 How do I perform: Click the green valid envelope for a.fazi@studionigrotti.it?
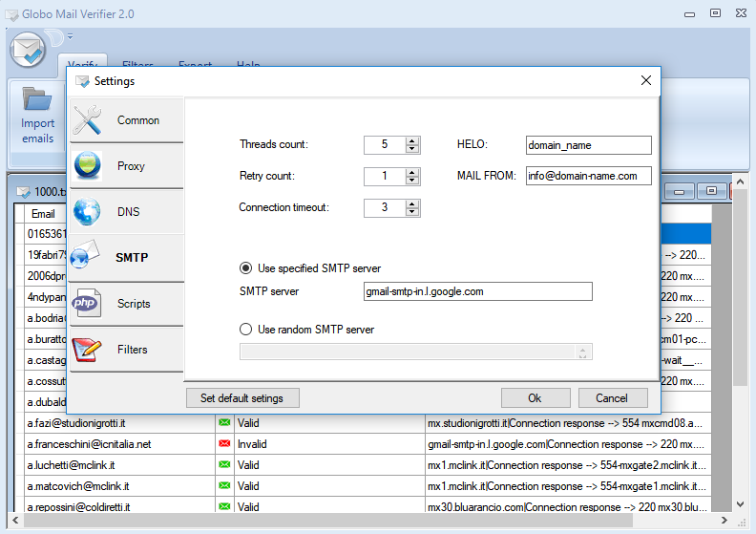[x=224, y=422]
